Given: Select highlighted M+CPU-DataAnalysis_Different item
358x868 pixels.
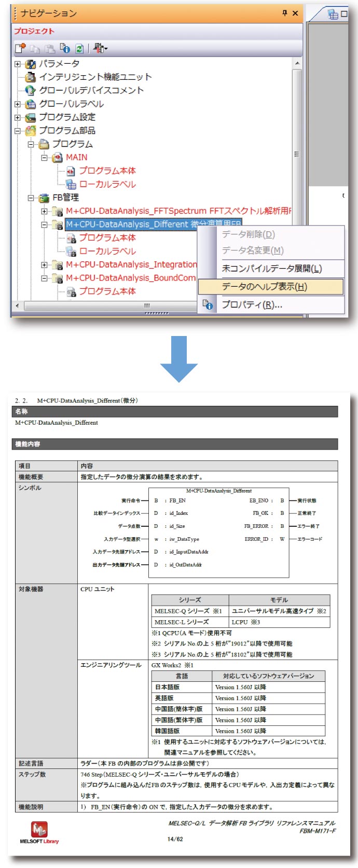Looking at the screenshot, I should coord(153,225).
